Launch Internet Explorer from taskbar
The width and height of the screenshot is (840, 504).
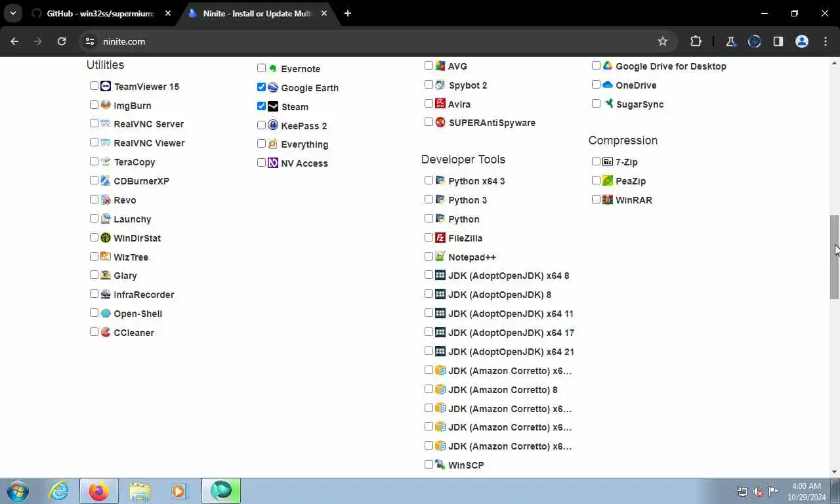(x=59, y=491)
